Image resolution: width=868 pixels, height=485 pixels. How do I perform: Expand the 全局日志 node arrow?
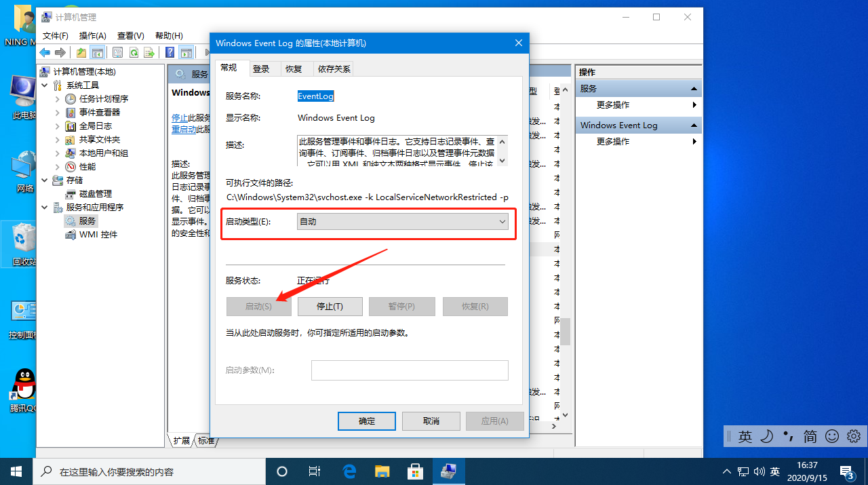point(58,126)
